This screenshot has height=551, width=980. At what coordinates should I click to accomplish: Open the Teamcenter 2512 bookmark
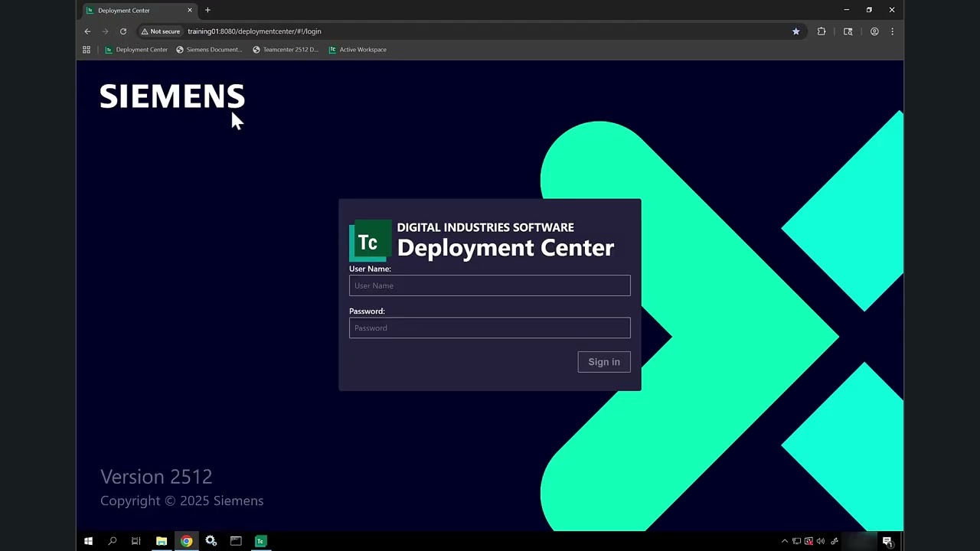click(x=286, y=50)
